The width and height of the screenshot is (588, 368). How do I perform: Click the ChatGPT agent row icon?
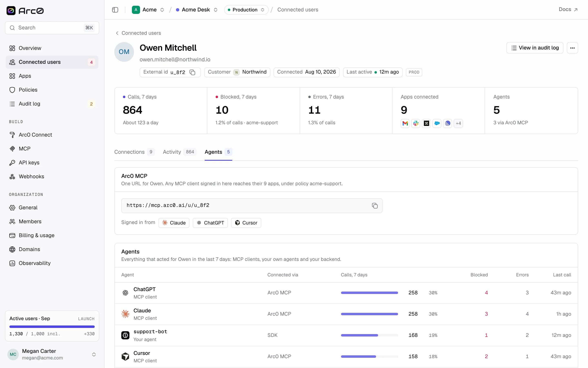[x=125, y=293]
